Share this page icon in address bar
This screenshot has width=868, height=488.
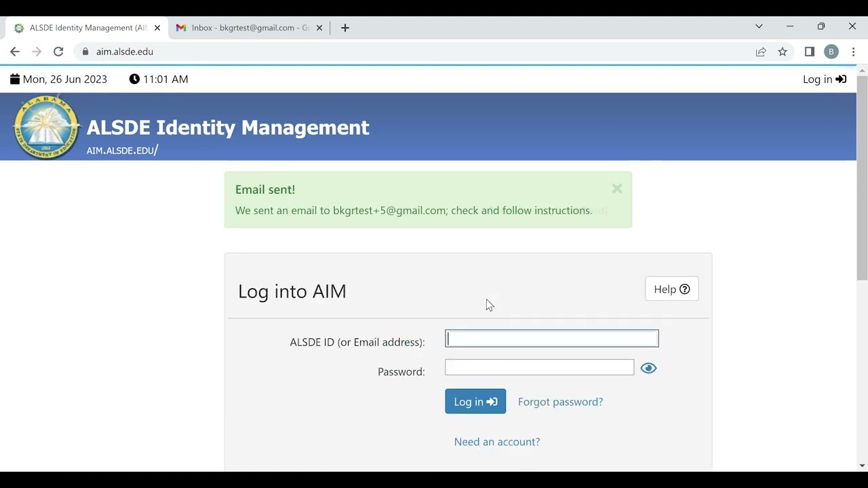[761, 52]
